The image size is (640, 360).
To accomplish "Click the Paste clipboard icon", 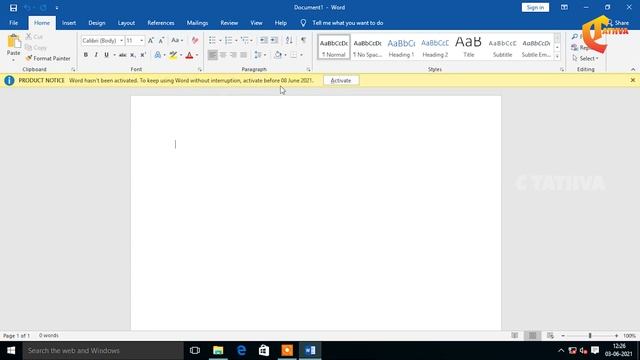I will pyautogui.click(x=13, y=42).
